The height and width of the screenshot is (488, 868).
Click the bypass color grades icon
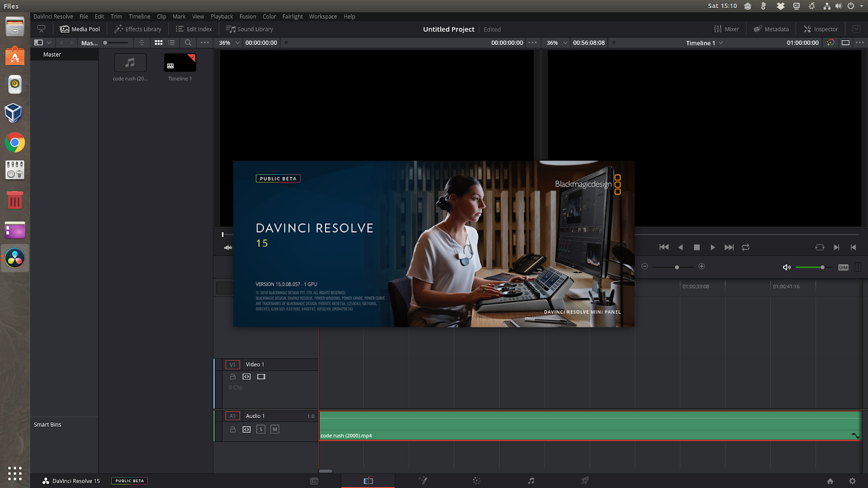[x=831, y=43]
